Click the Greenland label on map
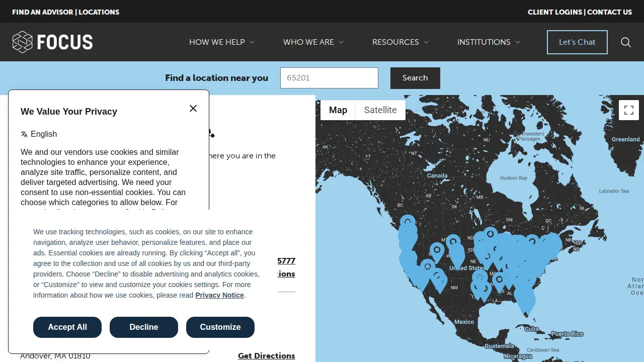This screenshot has width=644, height=362. [625, 139]
